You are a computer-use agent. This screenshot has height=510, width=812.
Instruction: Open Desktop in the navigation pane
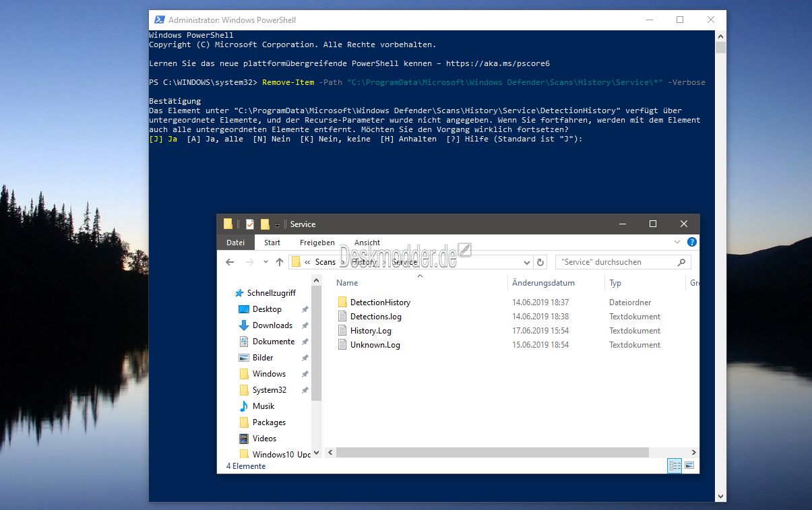tap(267, 309)
